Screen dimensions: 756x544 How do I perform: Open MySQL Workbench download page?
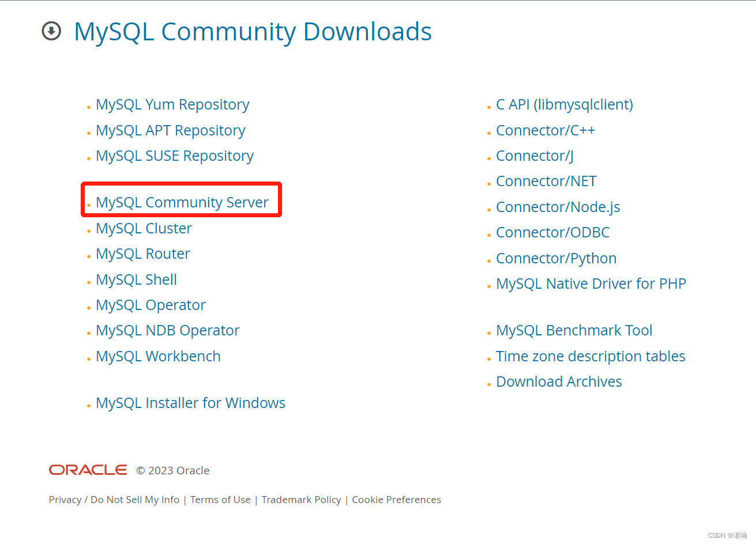(x=158, y=356)
